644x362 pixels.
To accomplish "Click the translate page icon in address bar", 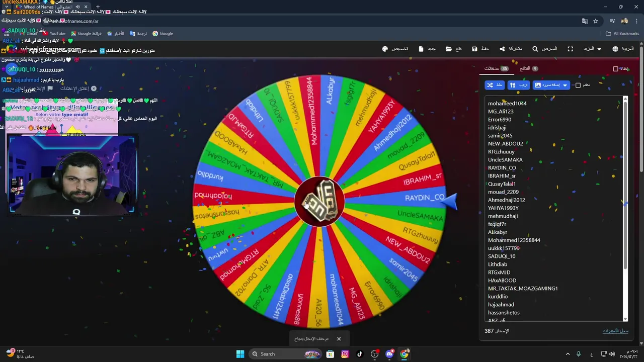I will [585, 21].
